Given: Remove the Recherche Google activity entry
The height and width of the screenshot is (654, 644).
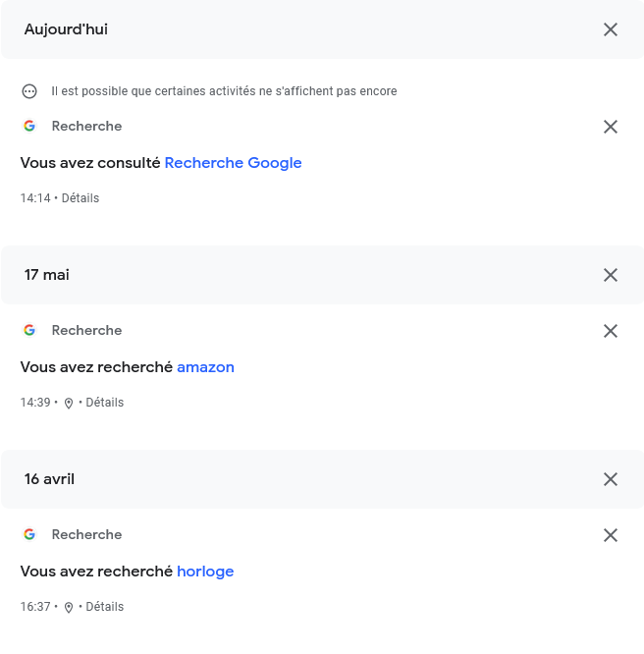Looking at the screenshot, I should [611, 127].
